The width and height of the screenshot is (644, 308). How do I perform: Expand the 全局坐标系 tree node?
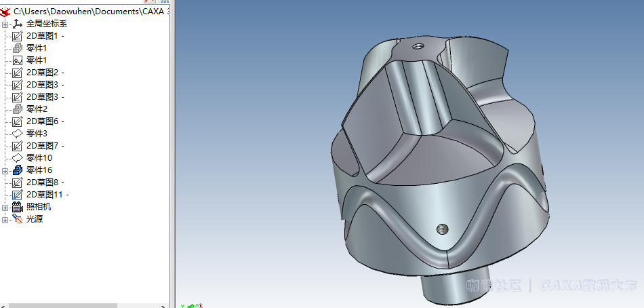(x=5, y=24)
